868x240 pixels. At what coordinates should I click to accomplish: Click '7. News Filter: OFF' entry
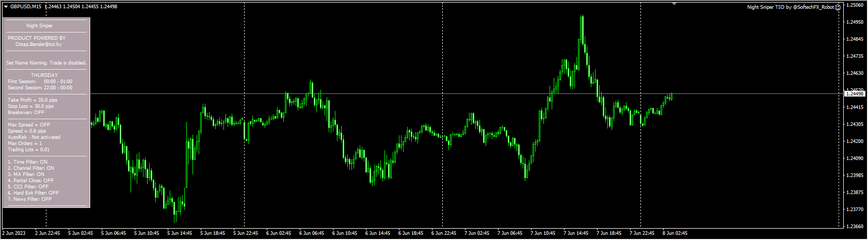point(30,199)
